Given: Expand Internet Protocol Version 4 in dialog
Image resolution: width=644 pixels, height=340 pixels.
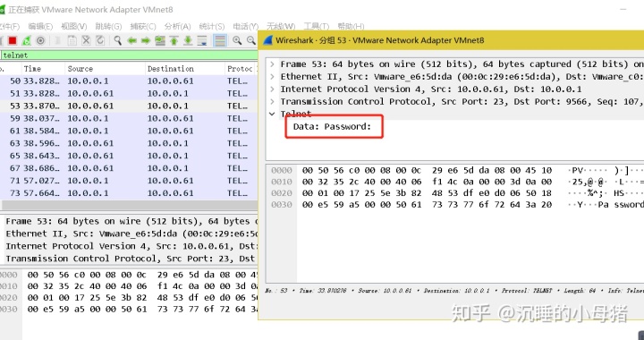Looking at the screenshot, I should (272, 89).
